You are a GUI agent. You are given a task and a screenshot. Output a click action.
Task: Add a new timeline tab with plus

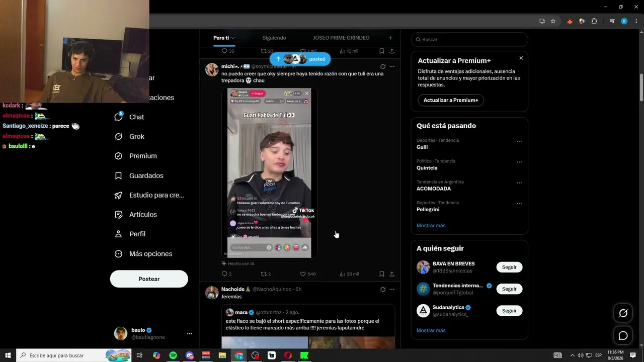pos(390,38)
